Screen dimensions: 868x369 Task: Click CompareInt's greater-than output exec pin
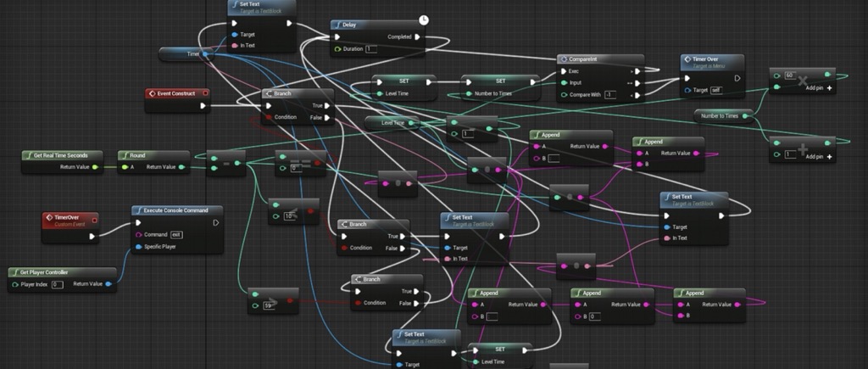pyautogui.click(x=637, y=71)
